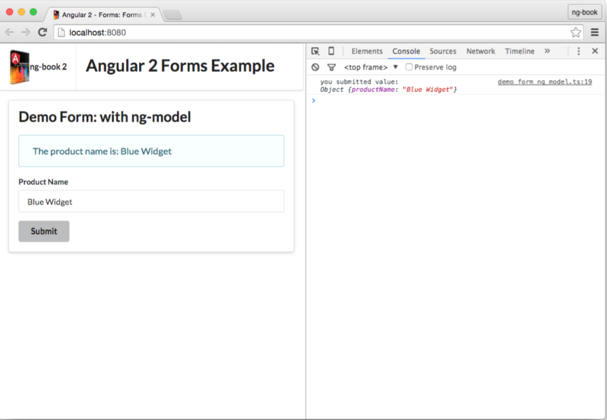This screenshot has width=607, height=420.
Task: Click the 'you submitted value:' console text
Action: pyautogui.click(x=359, y=82)
